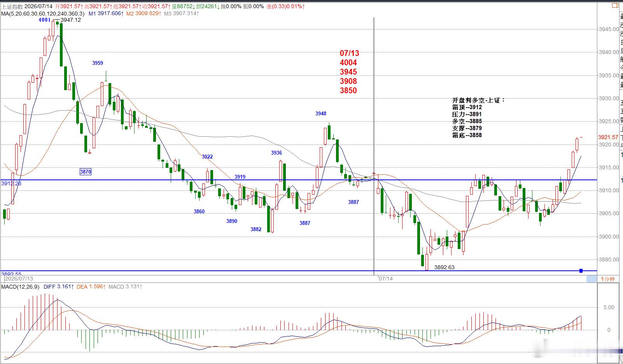623x364 pixels.
Task: Click the blue 4001 annotation at top-left
Action: click(44, 20)
